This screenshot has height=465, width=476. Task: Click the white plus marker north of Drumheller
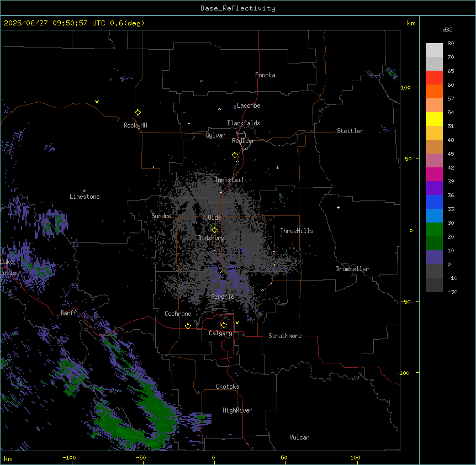point(338,207)
